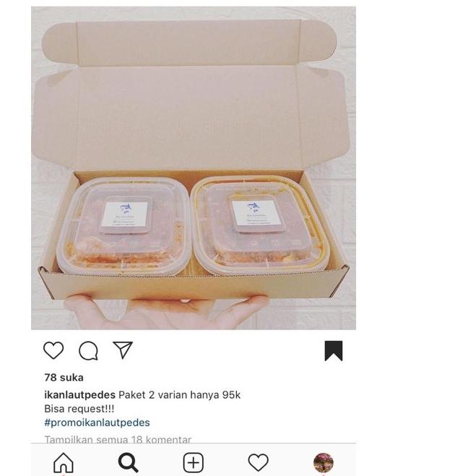Toggle the saved bookmark on this post

coord(333,350)
